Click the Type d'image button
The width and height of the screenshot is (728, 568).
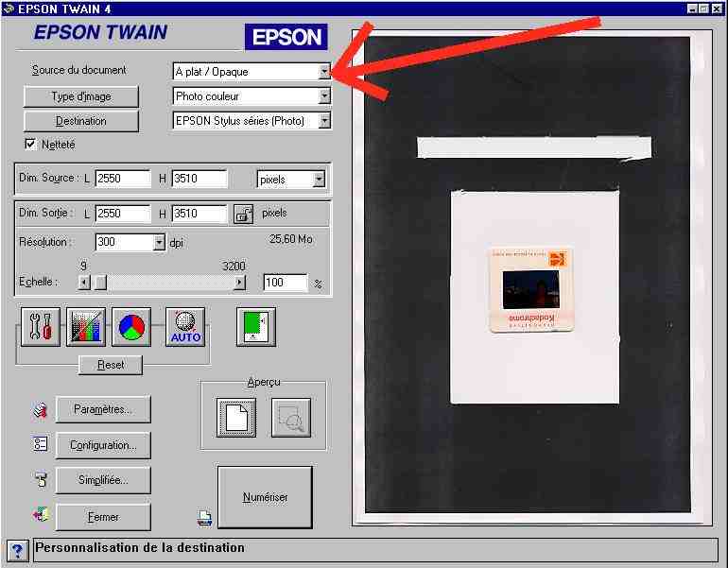click(81, 96)
